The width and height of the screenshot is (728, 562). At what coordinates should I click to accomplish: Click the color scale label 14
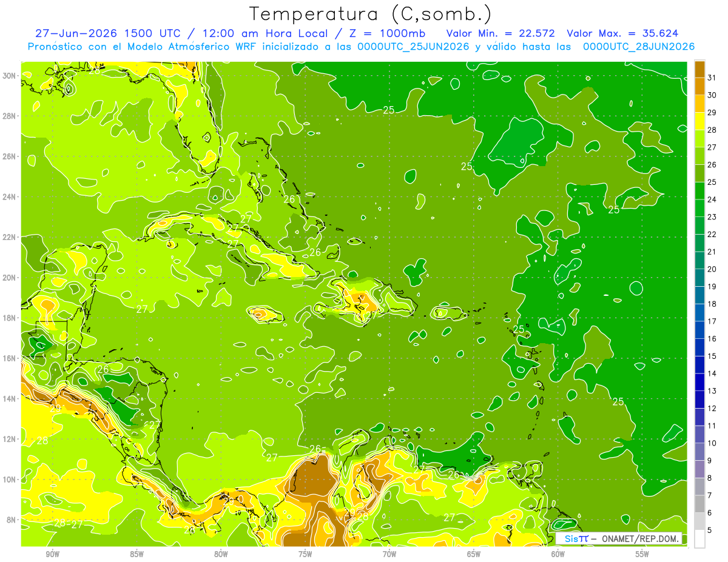(712, 373)
